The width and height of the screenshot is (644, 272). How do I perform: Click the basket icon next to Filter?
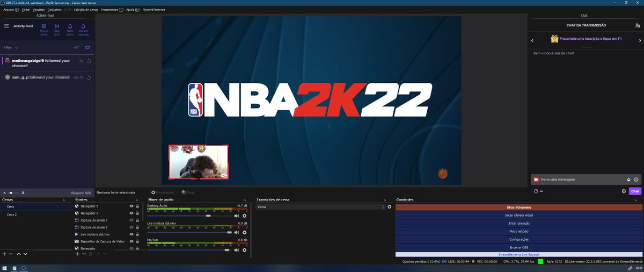click(87, 47)
